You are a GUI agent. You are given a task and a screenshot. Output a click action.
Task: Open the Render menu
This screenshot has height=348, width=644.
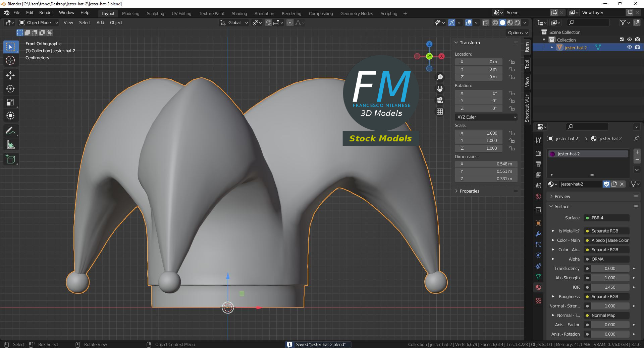coord(46,13)
